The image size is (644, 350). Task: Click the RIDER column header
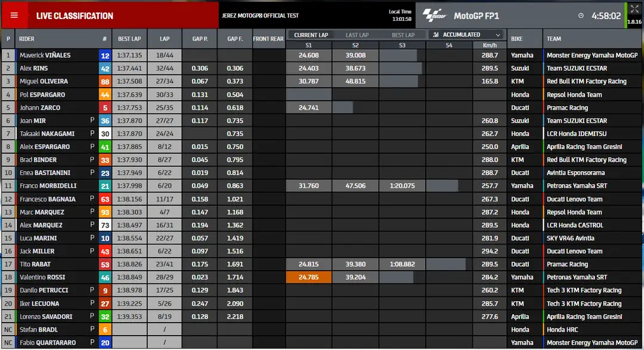pyautogui.click(x=27, y=39)
